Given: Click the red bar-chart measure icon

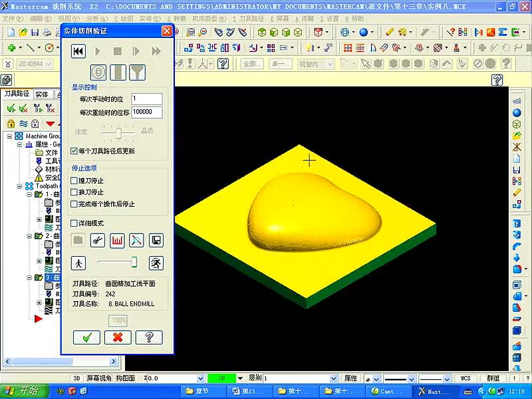Looking at the screenshot, I should coord(117,241).
